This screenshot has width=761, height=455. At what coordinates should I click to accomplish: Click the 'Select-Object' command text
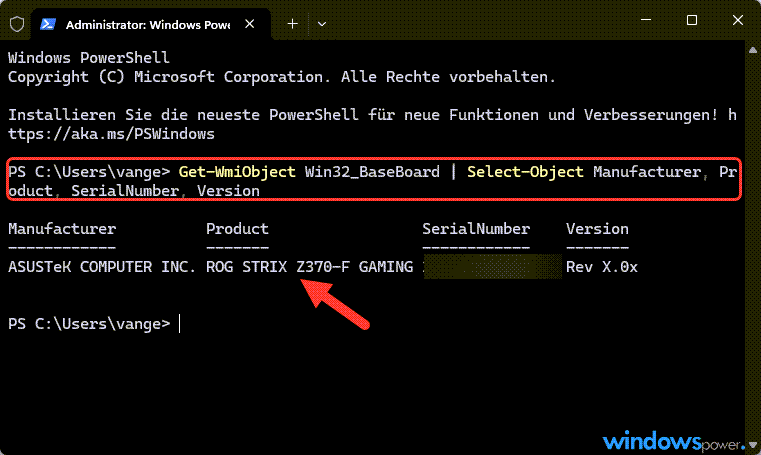(525, 172)
